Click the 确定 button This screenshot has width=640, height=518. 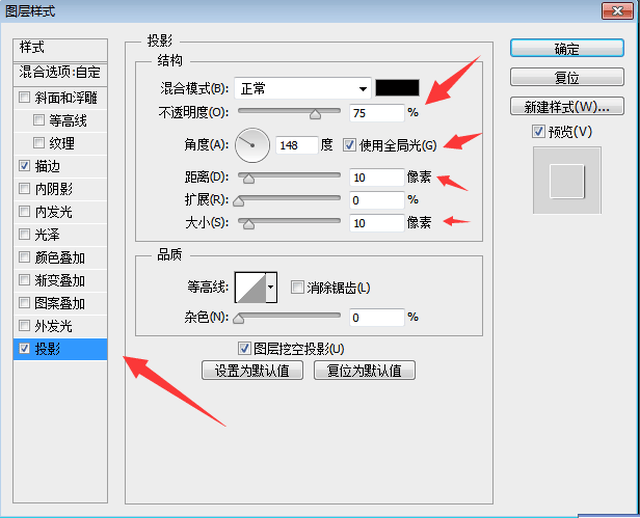567,48
